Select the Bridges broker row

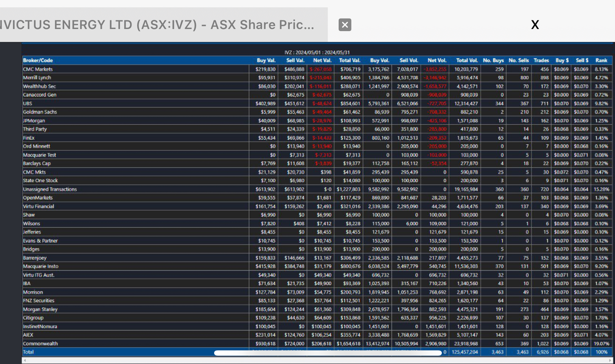click(x=317, y=249)
